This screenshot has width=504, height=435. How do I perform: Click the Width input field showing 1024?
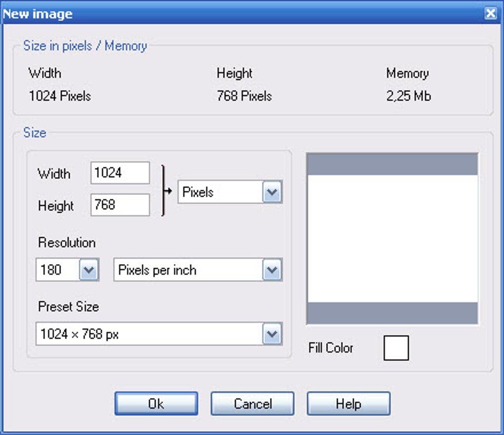pos(120,173)
